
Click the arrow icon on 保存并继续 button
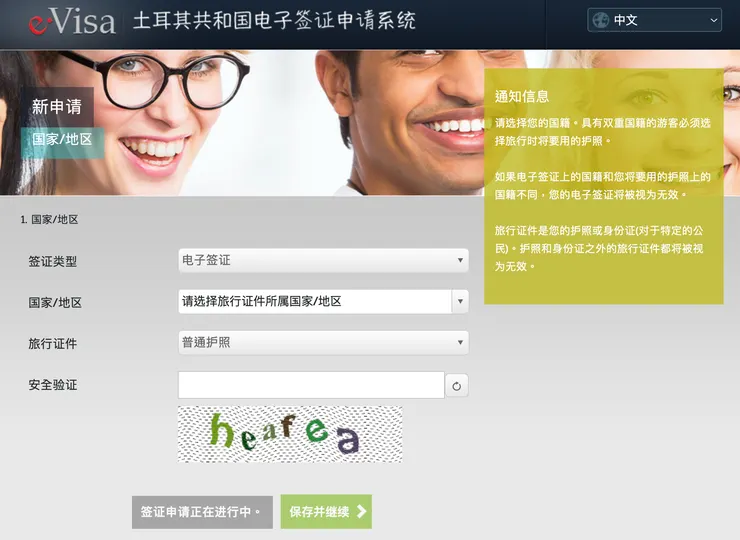[362, 511]
